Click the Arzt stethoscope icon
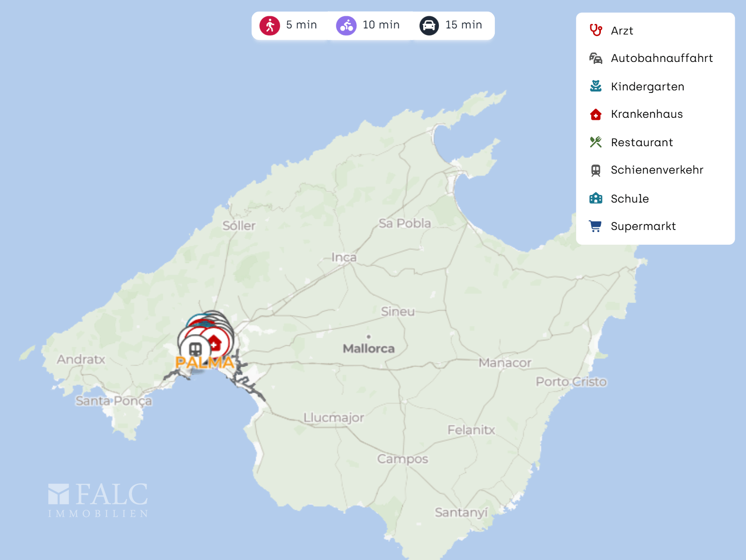This screenshot has height=560, width=746. tap(596, 30)
